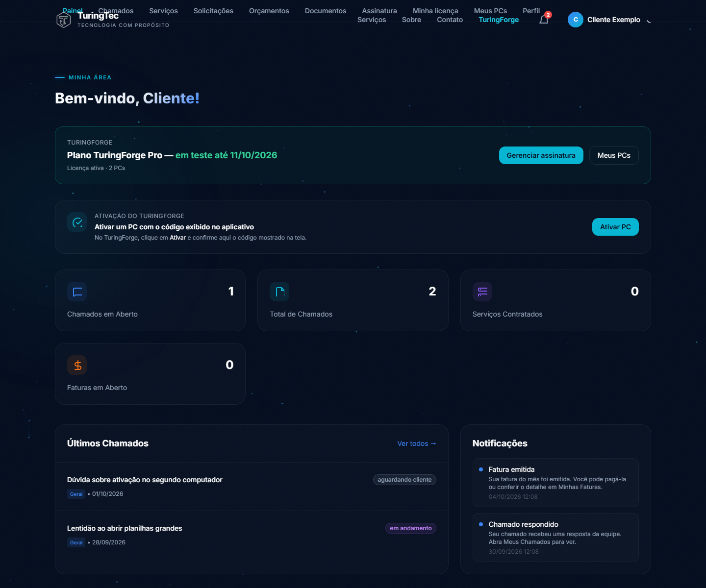Click the Gerenciar assinatura button

(541, 155)
